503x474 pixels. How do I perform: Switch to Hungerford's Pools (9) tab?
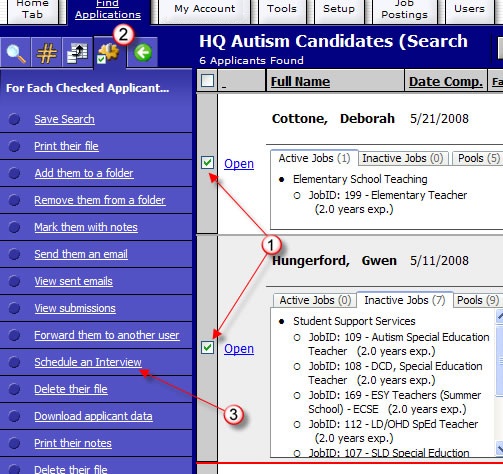point(478,300)
